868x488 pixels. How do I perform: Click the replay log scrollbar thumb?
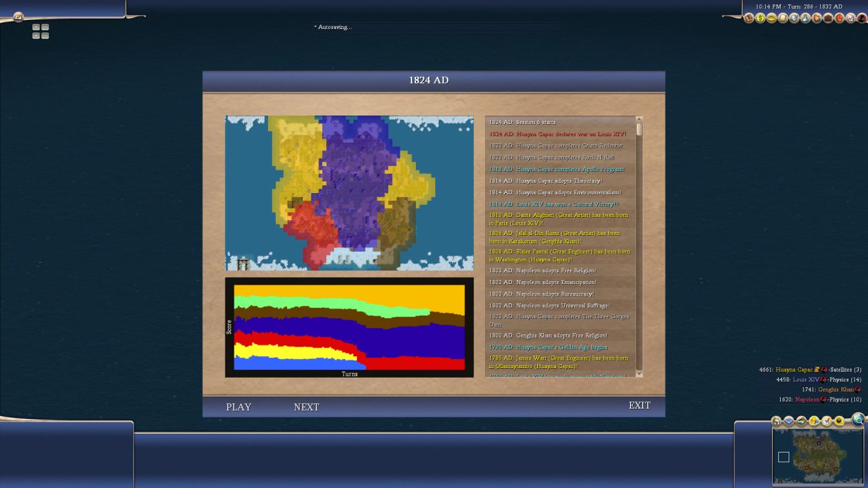click(x=639, y=129)
